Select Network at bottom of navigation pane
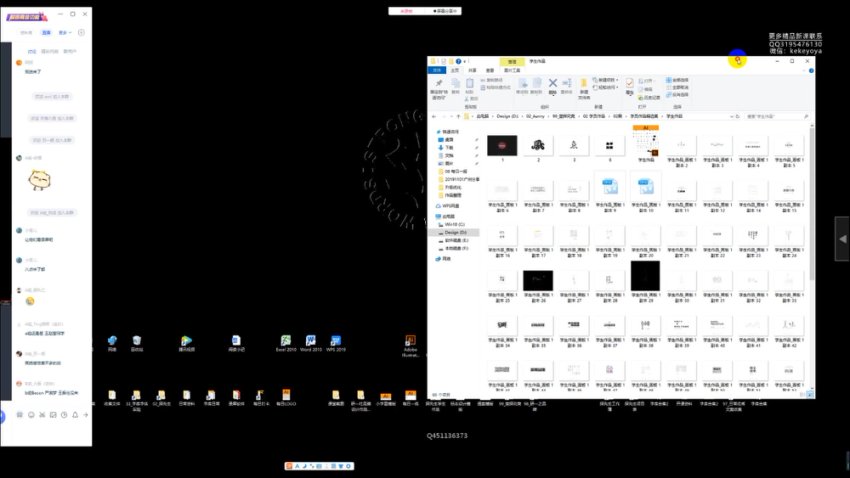The image size is (850, 478). [x=443, y=259]
